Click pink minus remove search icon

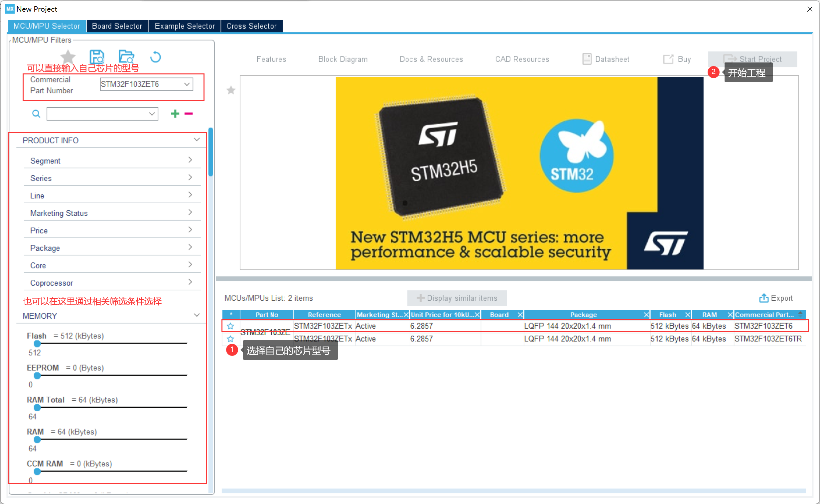click(x=189, y=114)
